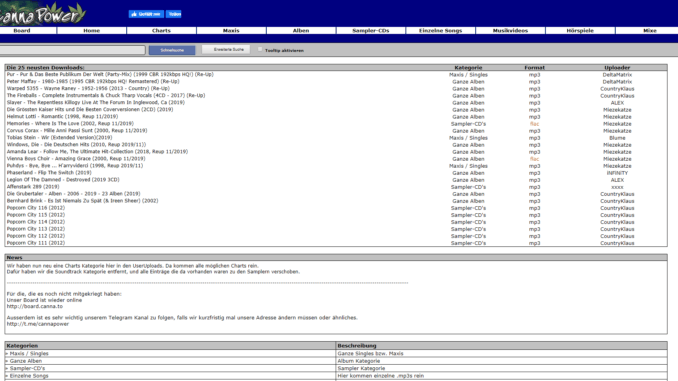Open Pur - Pur & Das Beste Publikum download
This screenshot has height=381, width=678.
[x=110, y=74]
